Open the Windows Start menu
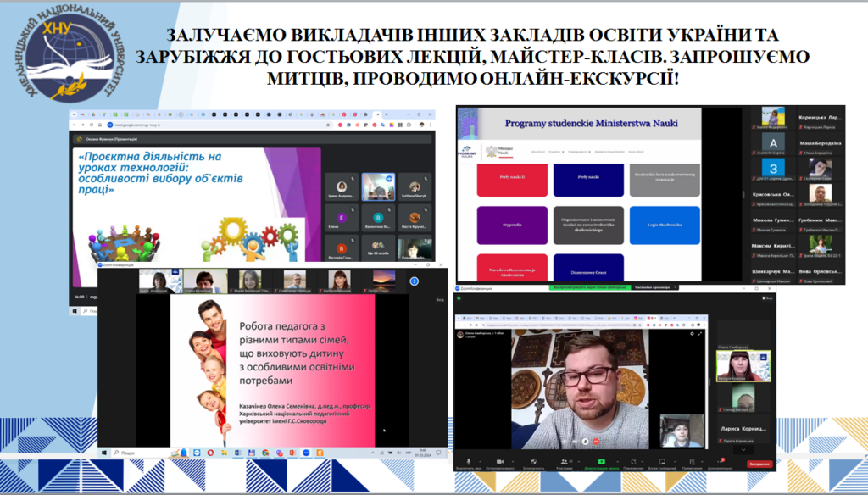The image size is (868, 495). point(104,453)
